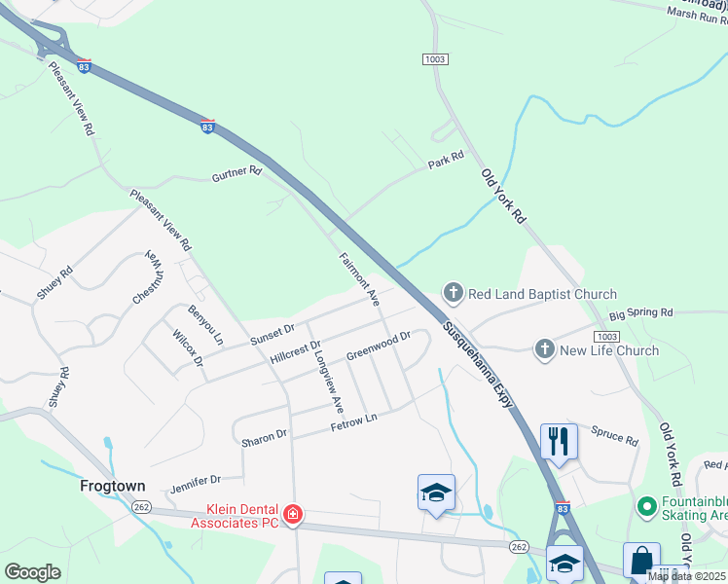The height and width of the screenshot is (584, 728).
Task: Select the New Life Church marker
Action: click(545, 349)
